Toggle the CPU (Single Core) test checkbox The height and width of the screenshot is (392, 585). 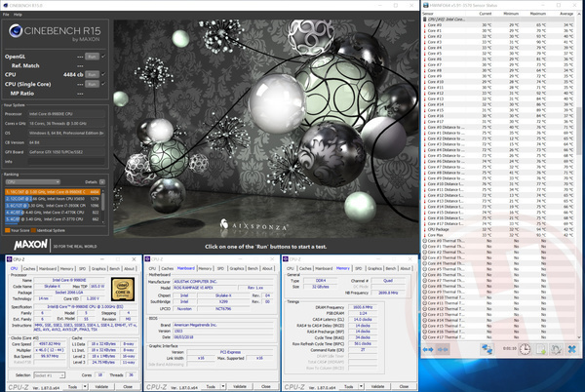point(103,84)
